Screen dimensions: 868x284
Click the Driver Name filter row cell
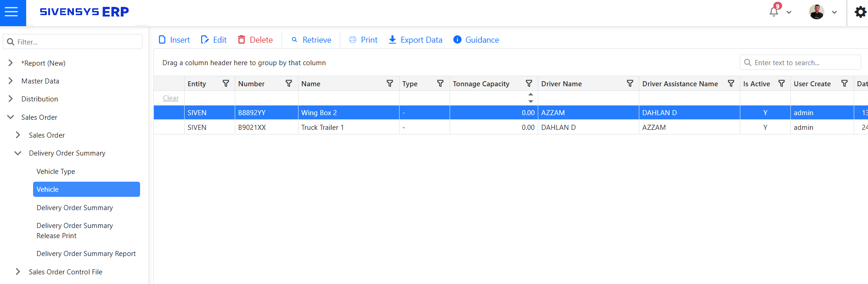pos(588,98)
